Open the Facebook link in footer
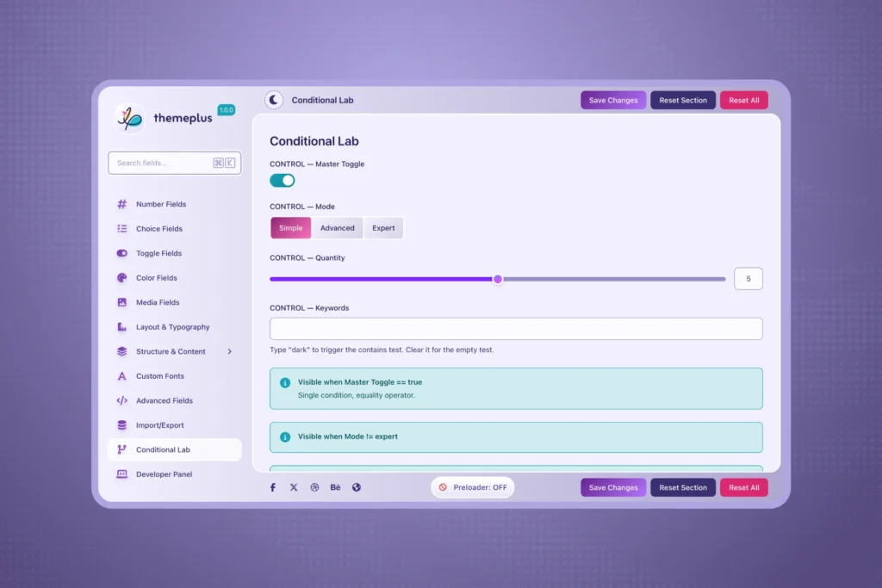The height and width of the screenshot is (588, 882). tap(273, 487)
